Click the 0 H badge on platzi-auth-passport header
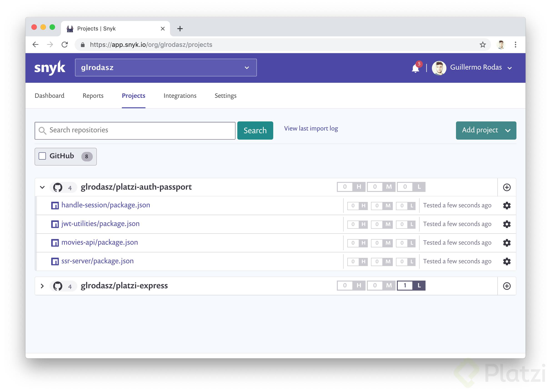The image size is (551, 392). [351, 187]
